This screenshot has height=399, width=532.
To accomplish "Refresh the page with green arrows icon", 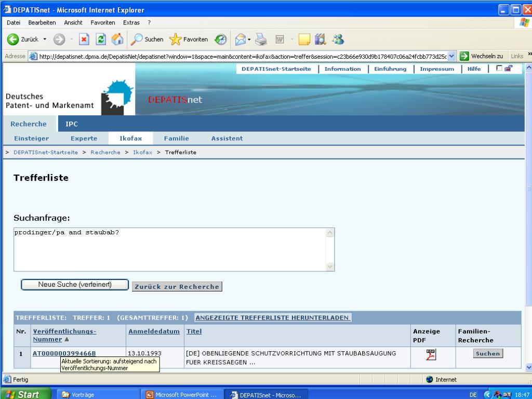I will coord(101,39).
